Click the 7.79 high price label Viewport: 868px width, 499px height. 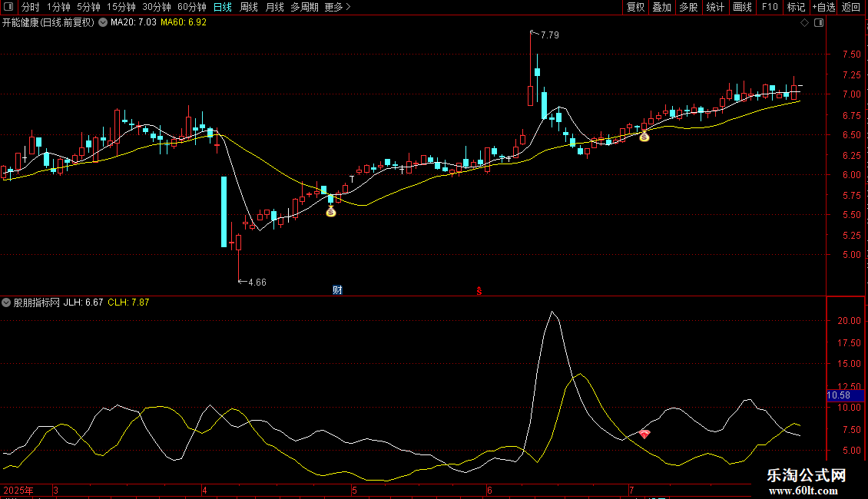click(550, 35)
